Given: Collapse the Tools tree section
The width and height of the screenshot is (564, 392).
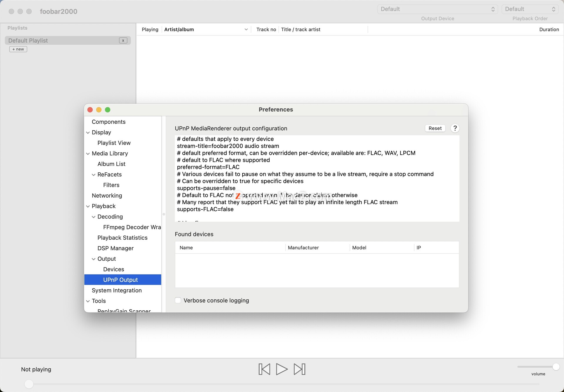Looking at the screenshot, I should [88, 301].
